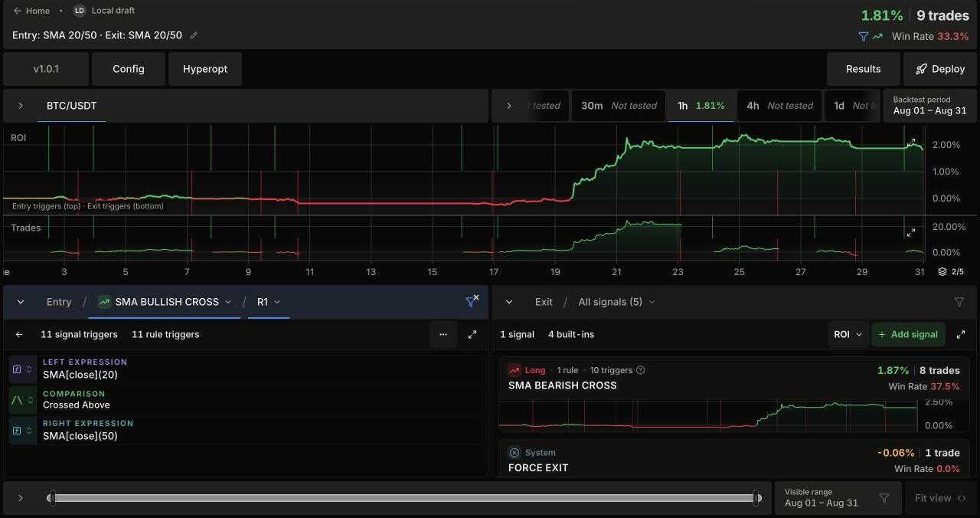Expand the timeframes list chevron
The image size is (980, 518).
coord(509,106)
